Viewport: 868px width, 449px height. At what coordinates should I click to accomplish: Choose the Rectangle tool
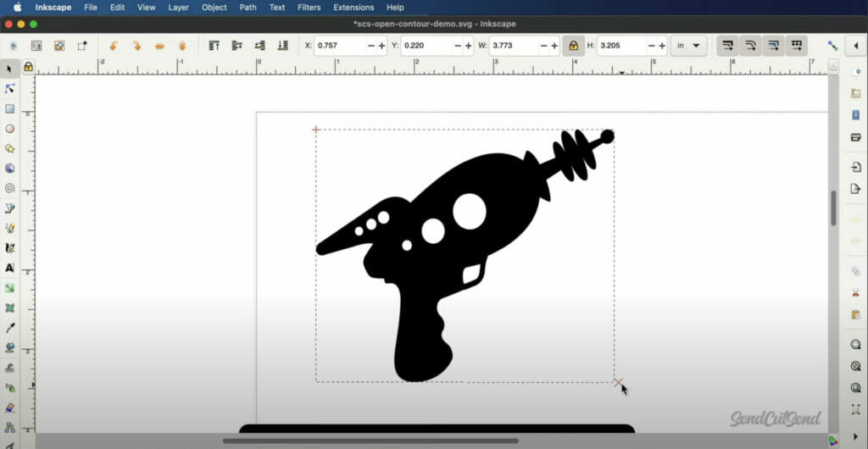10,108
